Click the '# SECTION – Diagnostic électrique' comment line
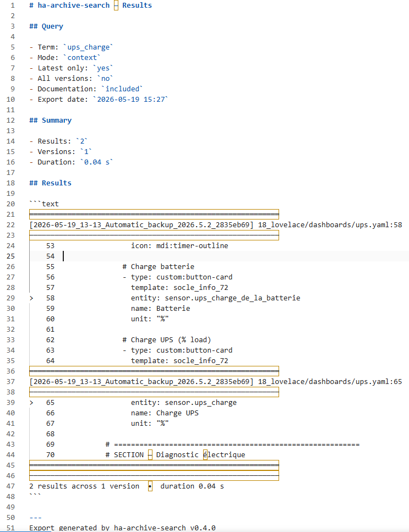Viewport: 409px width, 532px height. click(175, 455)
